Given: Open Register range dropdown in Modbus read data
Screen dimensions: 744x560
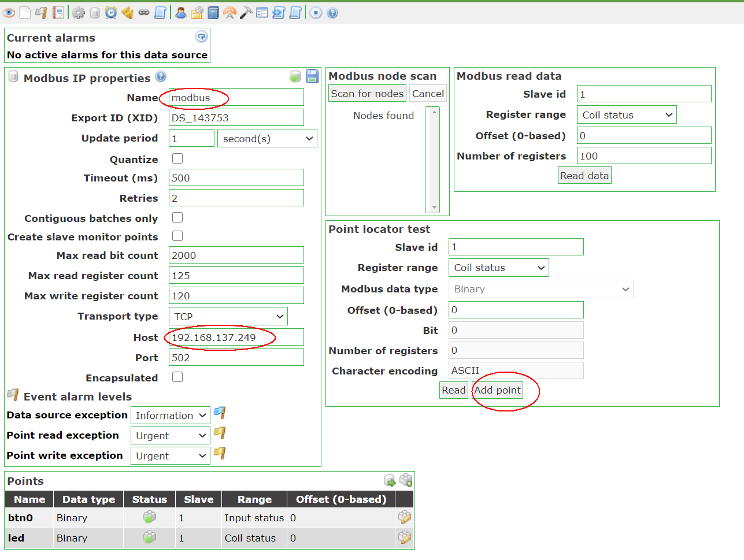Looking at the screenshot, I should pos(627,115).
